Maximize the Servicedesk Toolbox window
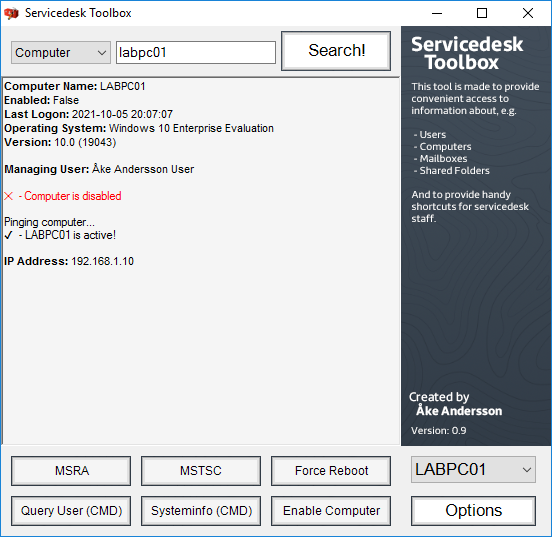This screenshot has width=552, height=537. click(x=482, y=13)
